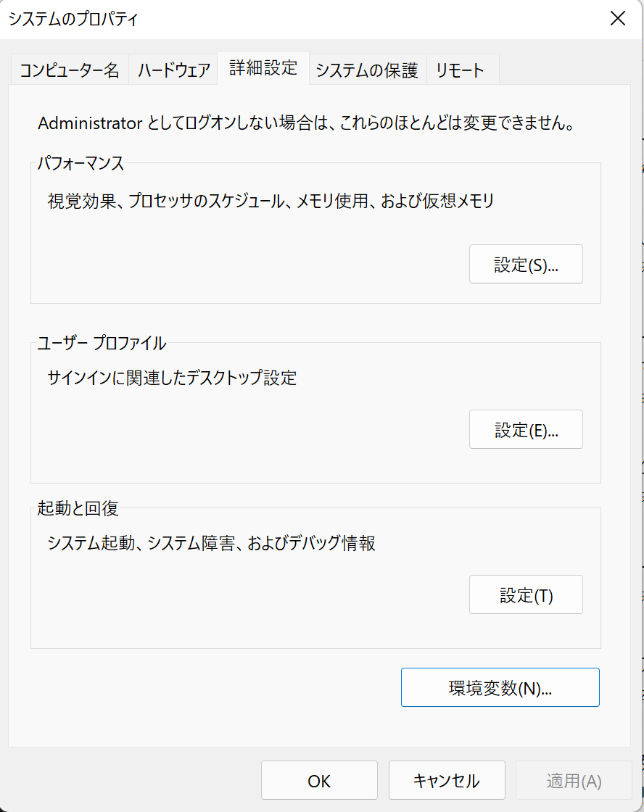
Task: Switch to the コンピューター名 tab
Action: (x=69, y=70)
